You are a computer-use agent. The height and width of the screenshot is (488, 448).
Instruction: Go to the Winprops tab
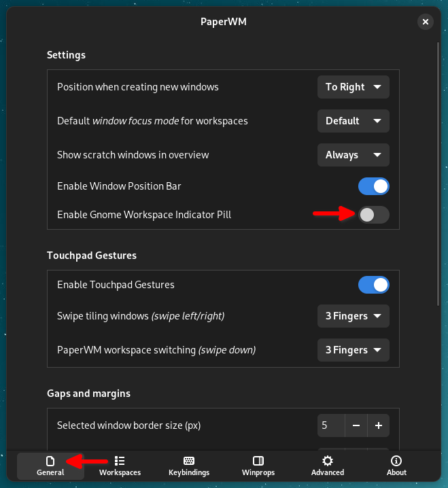pos(258,466)
